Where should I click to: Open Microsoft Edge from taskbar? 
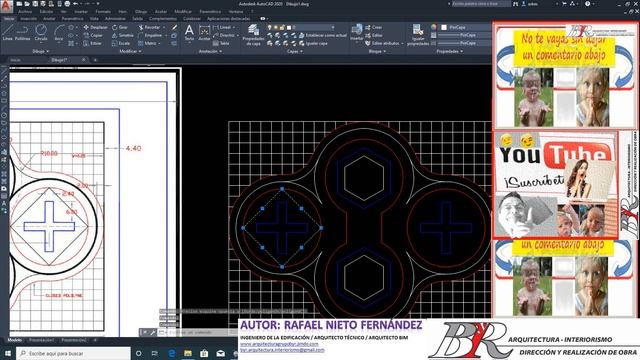click(172, 353)
